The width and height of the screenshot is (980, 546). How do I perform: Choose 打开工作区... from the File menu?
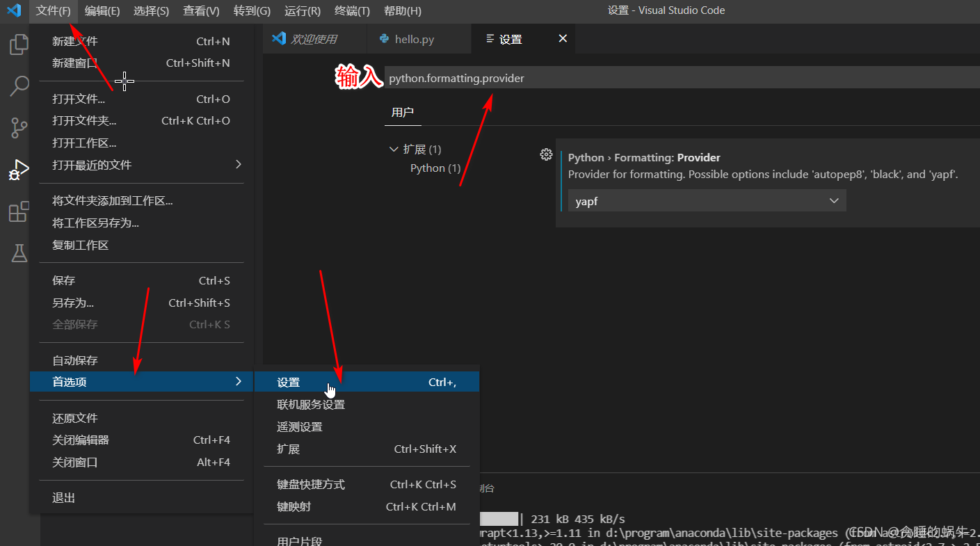click(141, 143)
